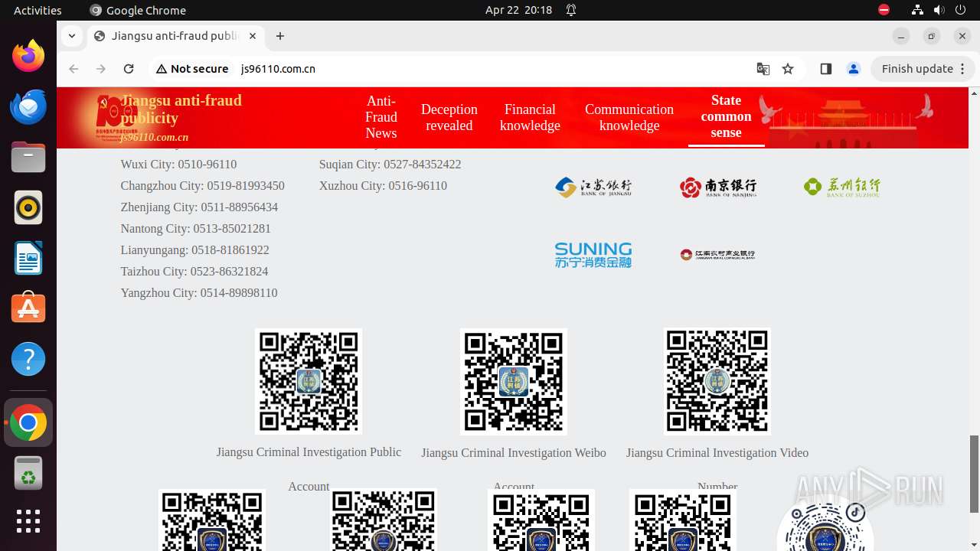
Task: Launch Thunderbird mail from dock
Action: tap(28, 106)
